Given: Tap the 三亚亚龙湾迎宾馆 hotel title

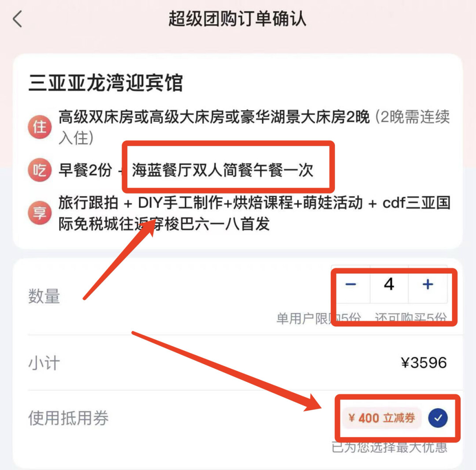Looking at the screenshot, I should tap(106, 82).
